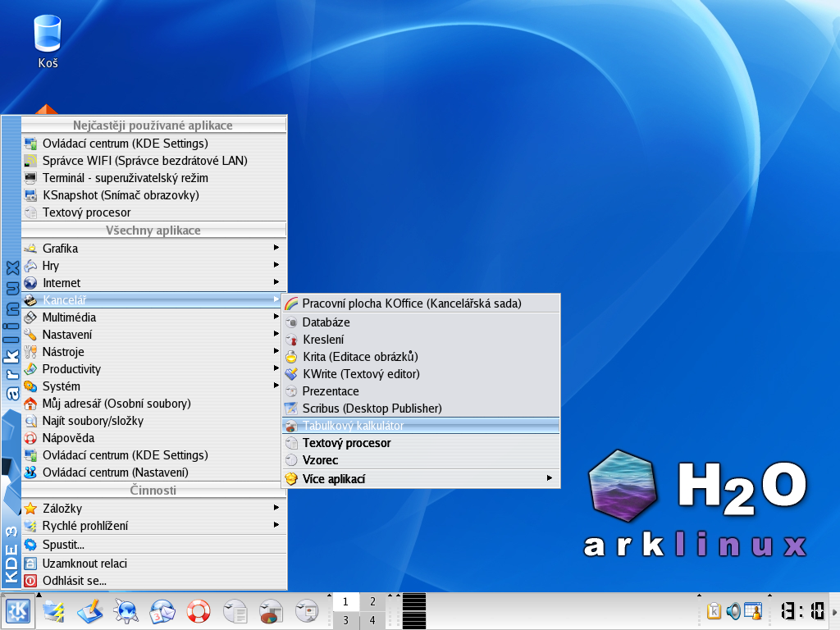Open the Koš trash icon on desktop
This screenshot has height=630, width=840.
47,42
